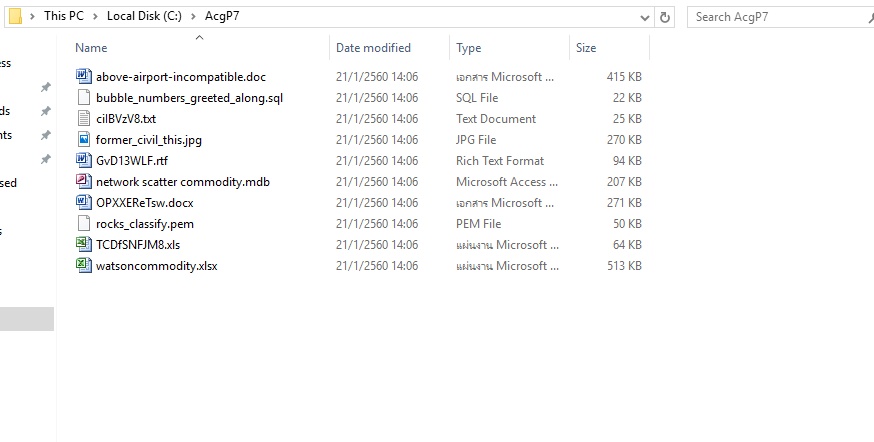Screen dimensions: 874x442
Task: Click the folder icon in the address bar
Action: (x=16, y=16)
